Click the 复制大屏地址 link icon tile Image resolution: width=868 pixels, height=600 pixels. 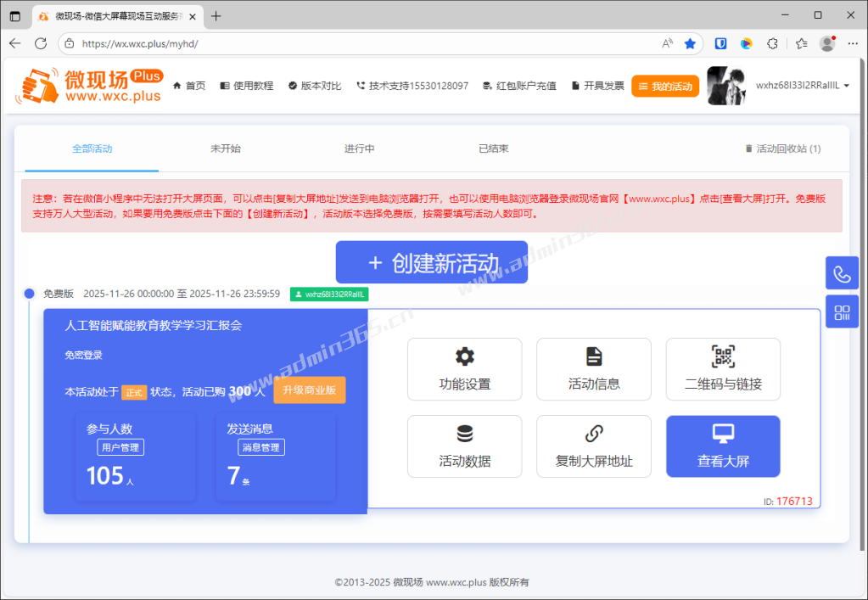tap(594, 446)
